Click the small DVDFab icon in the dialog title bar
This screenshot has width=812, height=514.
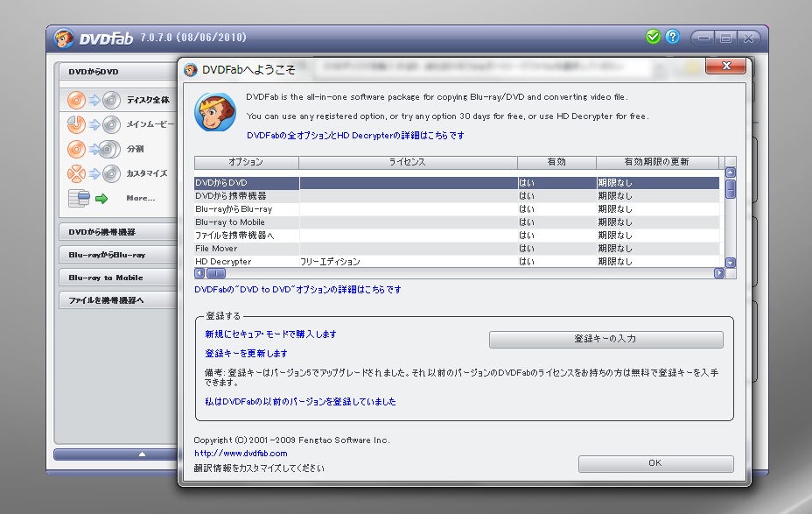[x=191, y=70]
